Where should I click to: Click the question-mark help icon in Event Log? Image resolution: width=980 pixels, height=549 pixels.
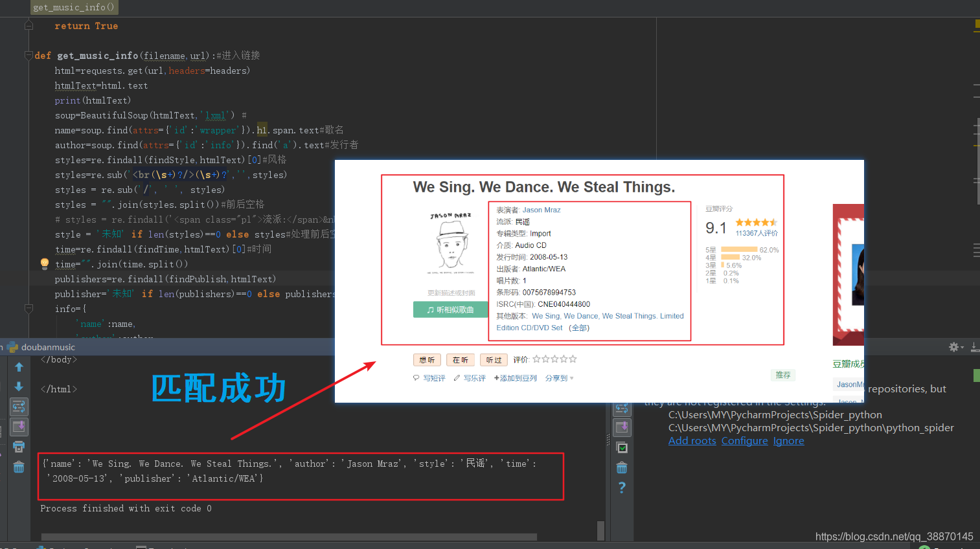coord(622,487)
